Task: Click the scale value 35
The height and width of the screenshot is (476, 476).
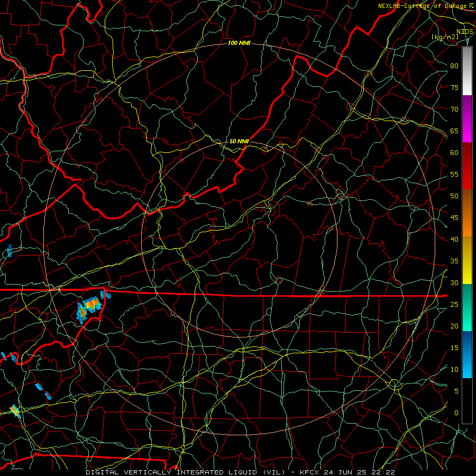Action: click(454, 261)
